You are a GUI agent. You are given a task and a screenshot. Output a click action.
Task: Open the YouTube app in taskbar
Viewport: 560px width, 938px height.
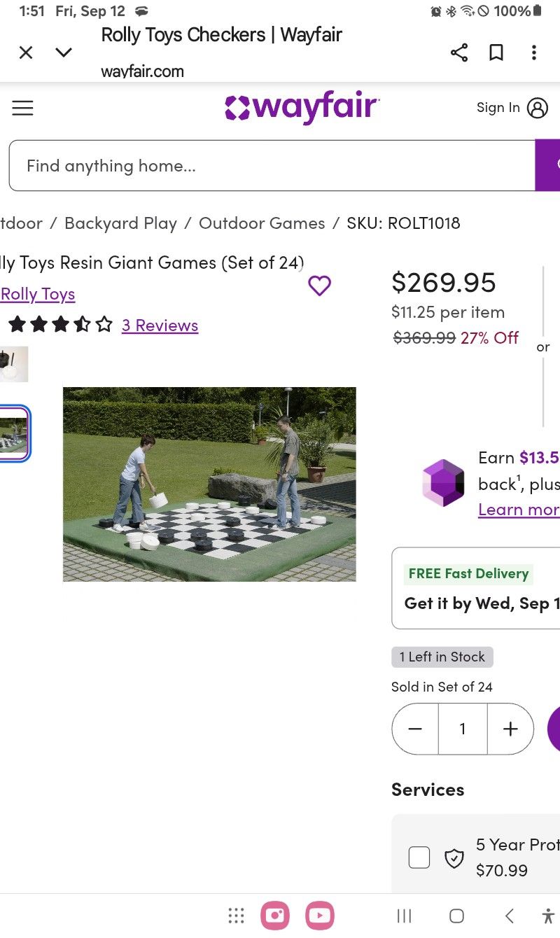pos(319,916)
